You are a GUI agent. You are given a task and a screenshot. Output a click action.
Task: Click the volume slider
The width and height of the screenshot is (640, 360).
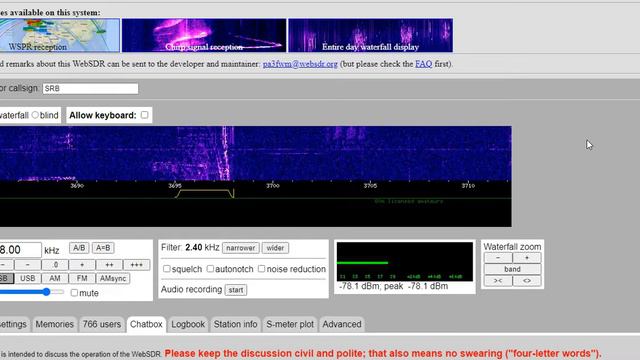coord(32,292)
